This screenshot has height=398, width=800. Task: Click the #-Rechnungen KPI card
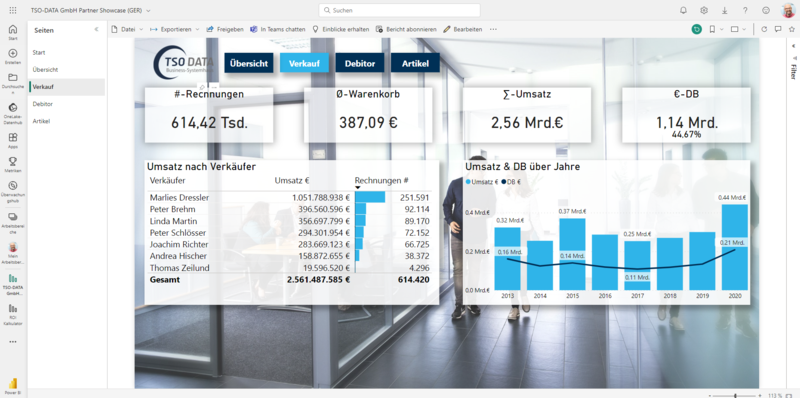coord(209,115)
